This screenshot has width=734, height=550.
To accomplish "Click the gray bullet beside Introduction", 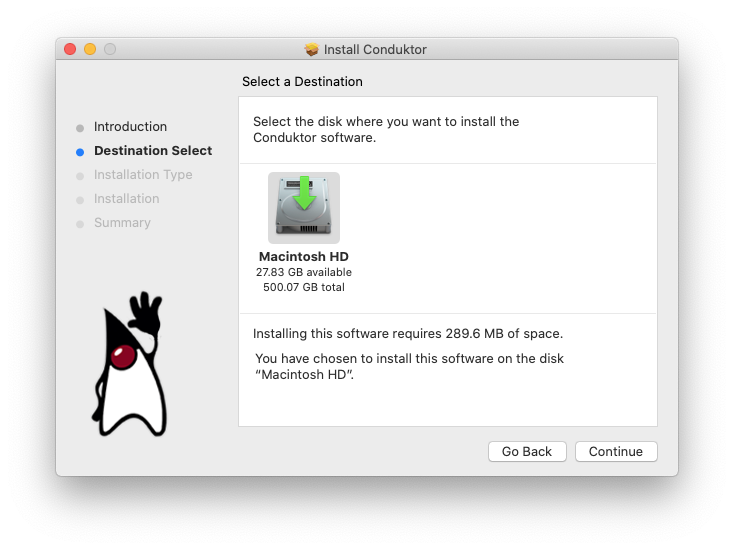I will point(80,128).
